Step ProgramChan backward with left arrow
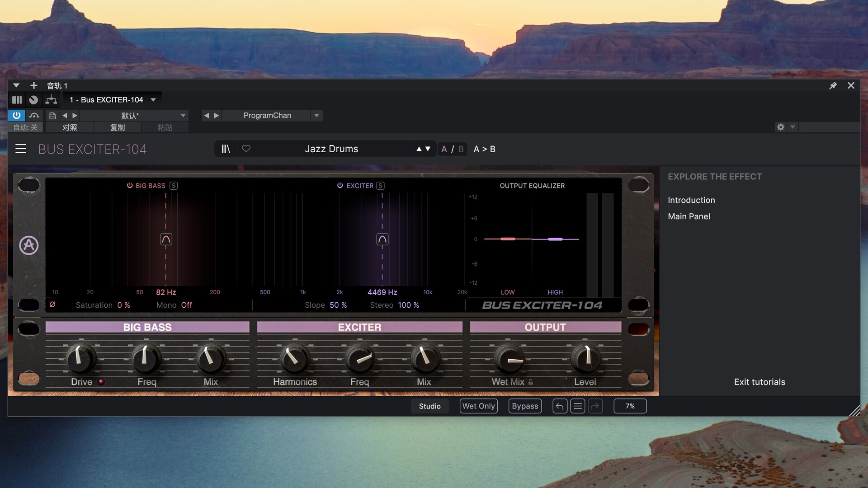 point(206,116)
